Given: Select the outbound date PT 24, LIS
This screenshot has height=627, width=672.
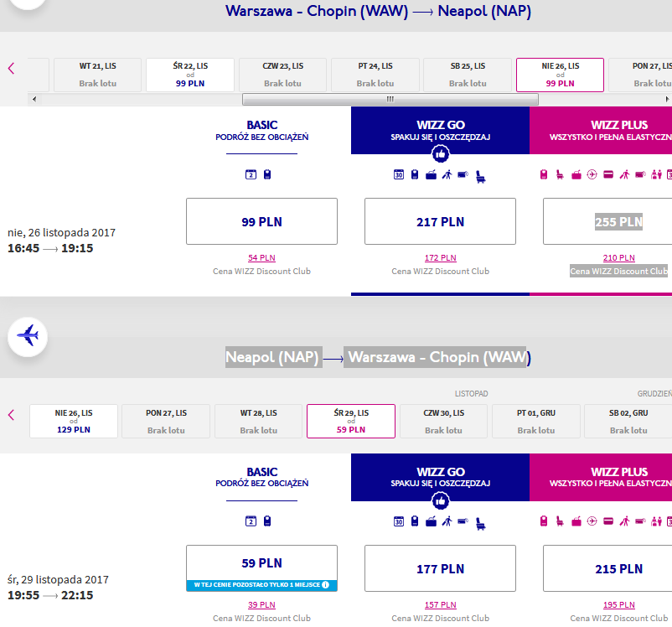Looking at the screenshot, I should [x=375, y=75].
